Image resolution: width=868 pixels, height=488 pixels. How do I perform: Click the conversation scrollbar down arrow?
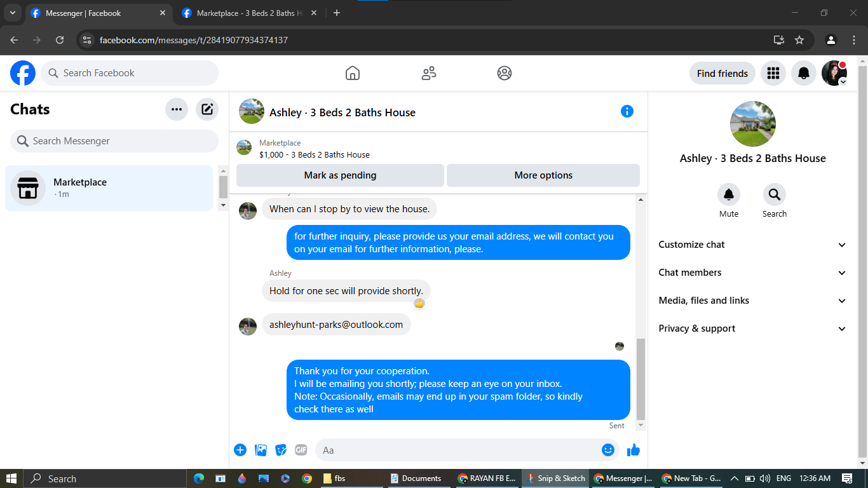pos(641,425)
